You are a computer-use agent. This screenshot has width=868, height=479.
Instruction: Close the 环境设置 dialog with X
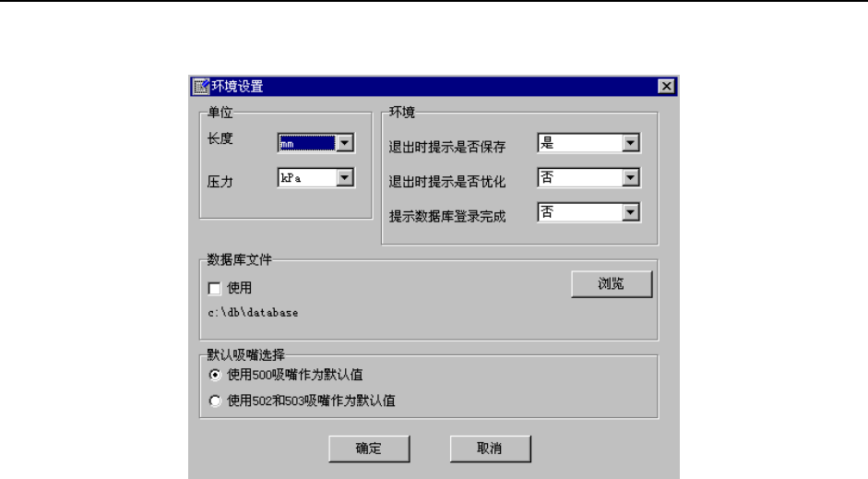pyautogui.click(x=667, y=87)
